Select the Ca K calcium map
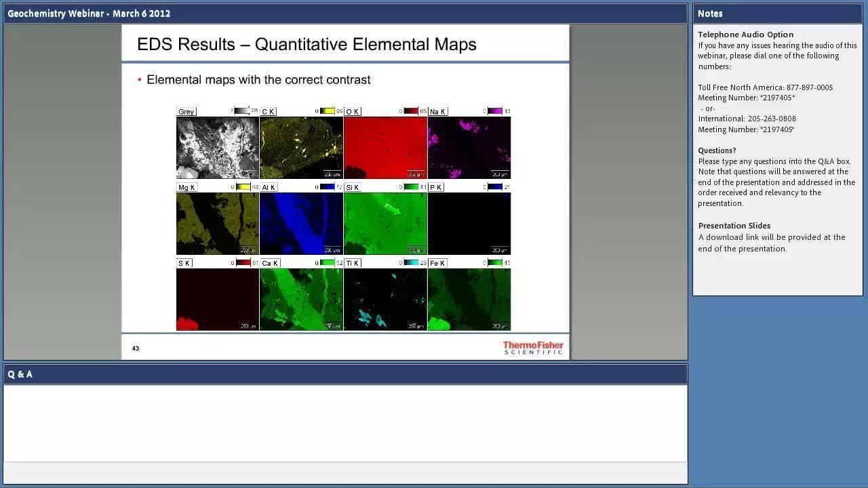 click(301, 300)
